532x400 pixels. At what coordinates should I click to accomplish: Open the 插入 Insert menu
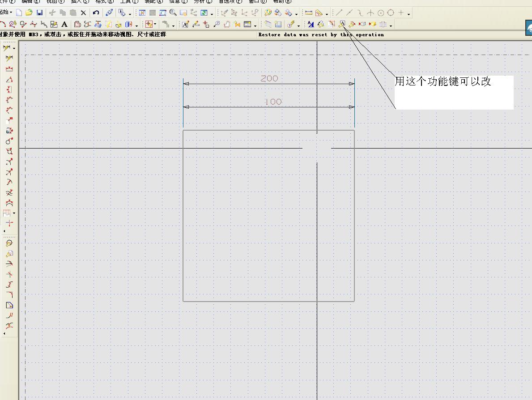point(80,2)
